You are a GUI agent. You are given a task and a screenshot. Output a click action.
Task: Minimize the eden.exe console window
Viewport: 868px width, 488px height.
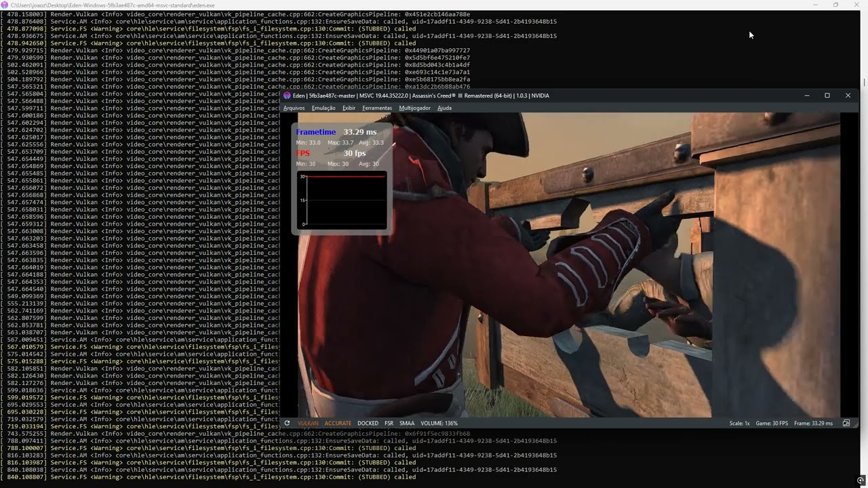(x=815, y=5)
